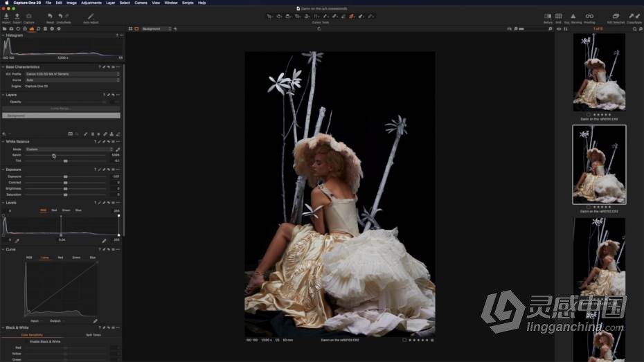Click the Luma Range button in Layers
This screenshot has height=362, width=644.
tap(61, 109)
